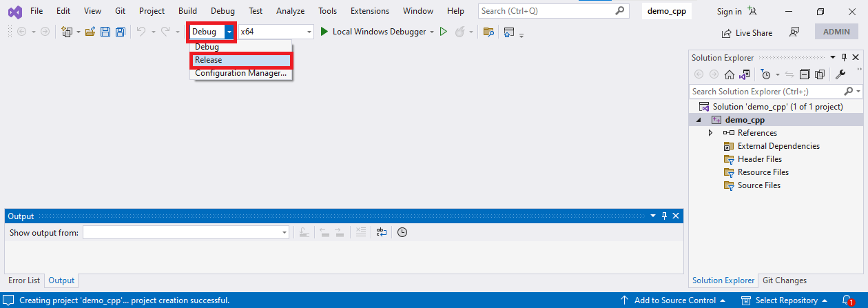Open the Debug configuration dropdown arrow
The width and height of the screenshot is (868, 308).
[x=229, y=32]
